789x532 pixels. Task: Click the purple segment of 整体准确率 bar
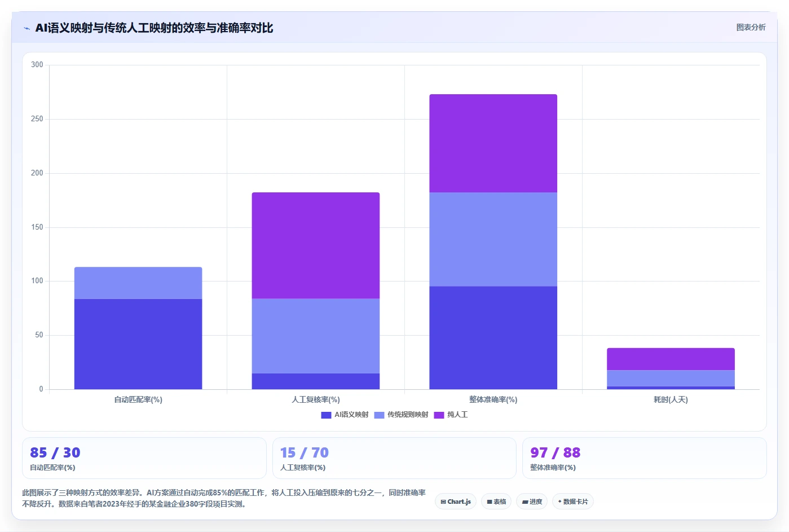493,143
